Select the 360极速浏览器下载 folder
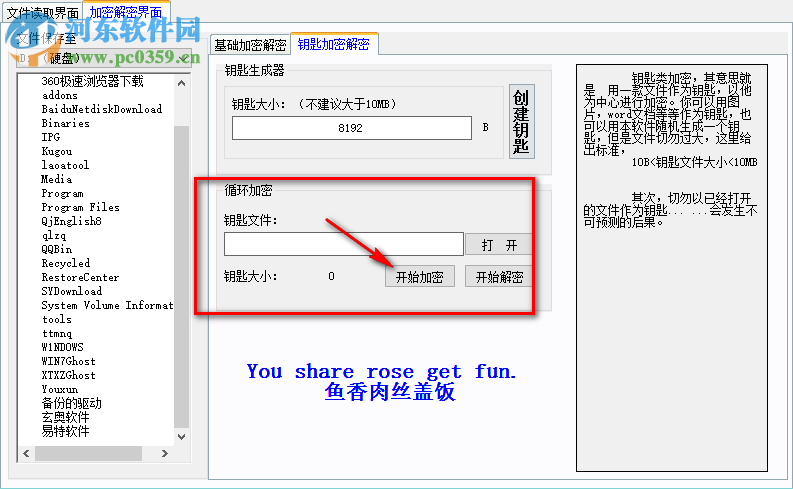Screen dimensions: 793x489 coord(93,81)
